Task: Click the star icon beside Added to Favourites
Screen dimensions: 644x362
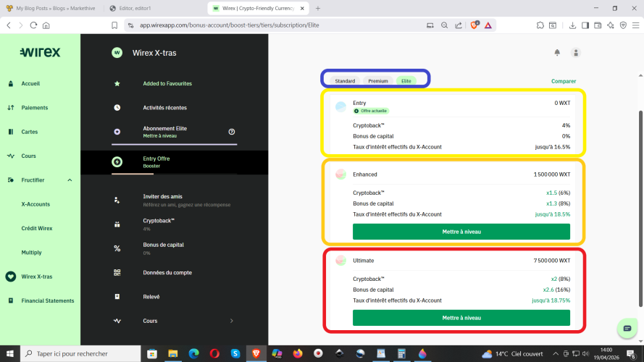Action: [x=117, y=83]
